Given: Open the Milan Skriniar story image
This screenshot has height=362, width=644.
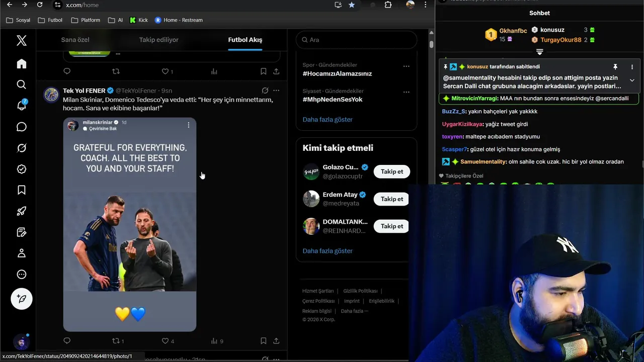Looking at the screenshot, I should (130, 224).
